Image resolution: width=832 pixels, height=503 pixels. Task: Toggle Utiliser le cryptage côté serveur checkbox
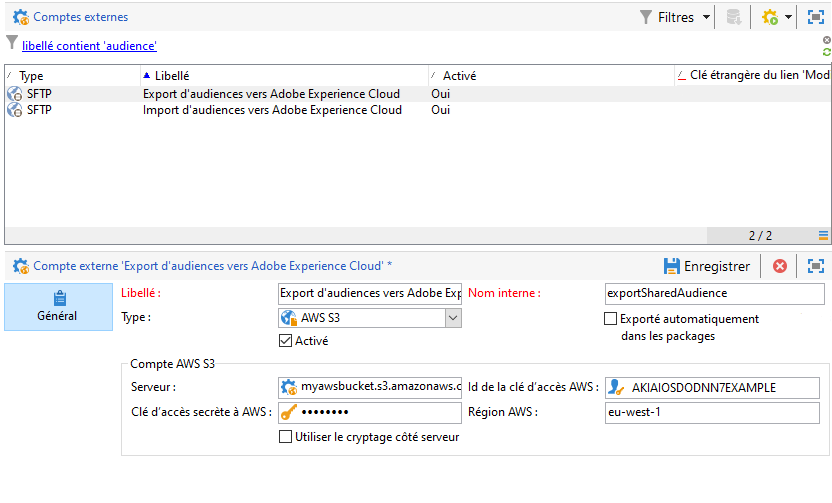286,437
